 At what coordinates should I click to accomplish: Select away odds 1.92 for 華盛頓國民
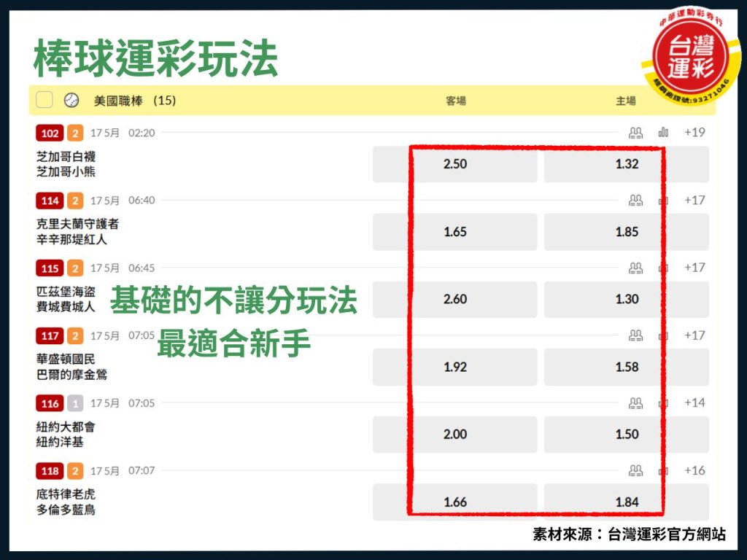tap(455, 367)
